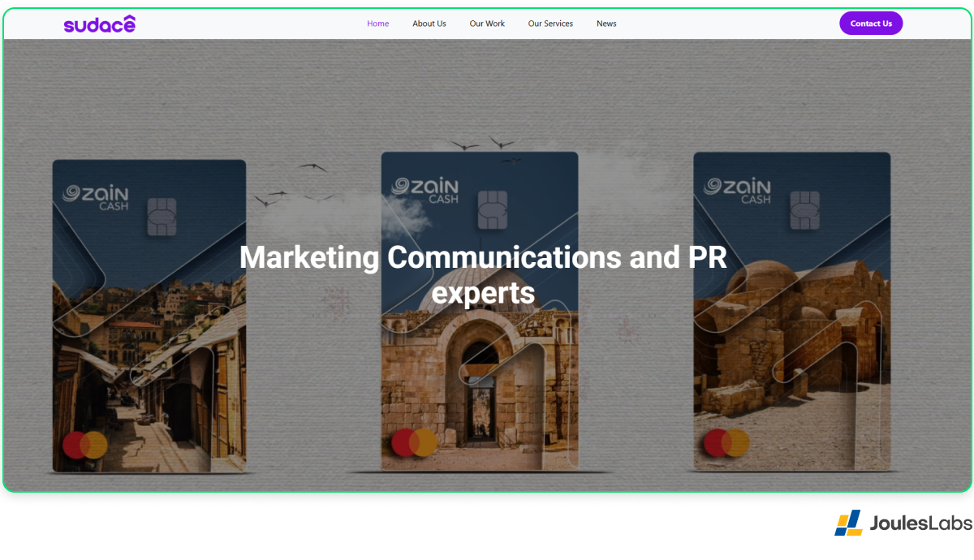Viewport: 974px width, 560px height.
Task: Click the sudace logo
Action: point(100,24)
